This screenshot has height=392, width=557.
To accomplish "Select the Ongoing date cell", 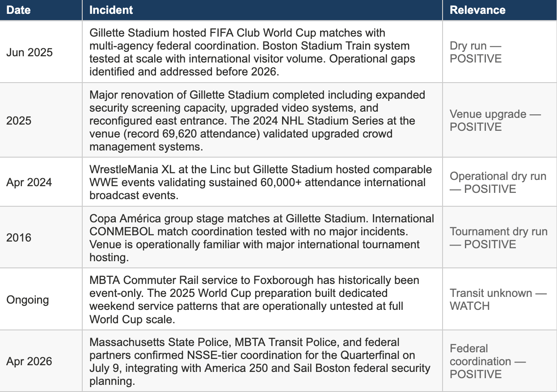I will point(41,299).
